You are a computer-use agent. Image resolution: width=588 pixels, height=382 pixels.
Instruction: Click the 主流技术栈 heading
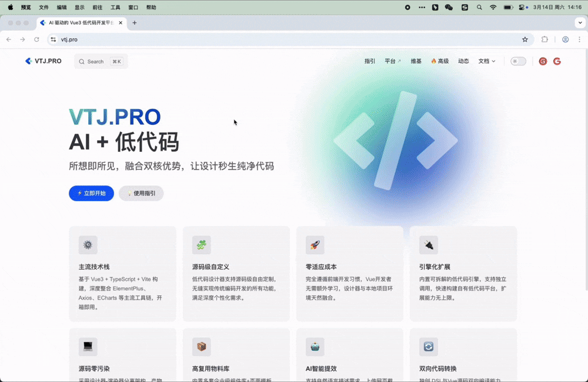93,267
